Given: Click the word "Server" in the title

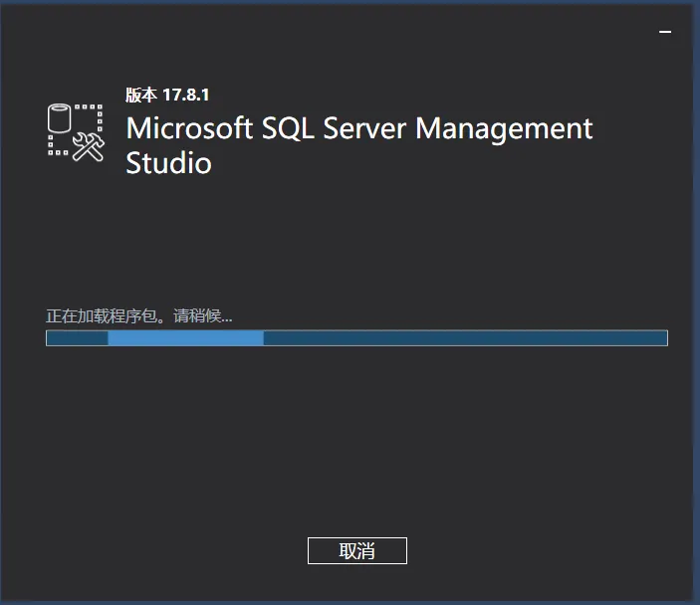Looking at the screenshot, I should pos(368,128).
